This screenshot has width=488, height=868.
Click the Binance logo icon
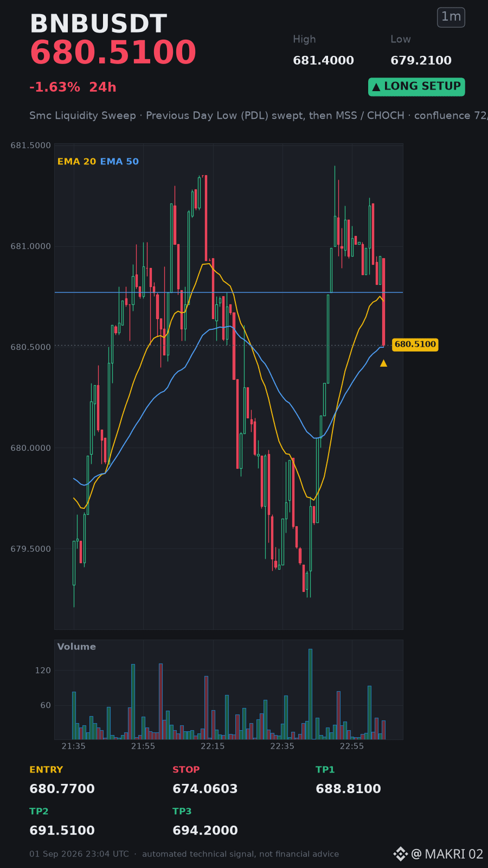coord(400,854)
